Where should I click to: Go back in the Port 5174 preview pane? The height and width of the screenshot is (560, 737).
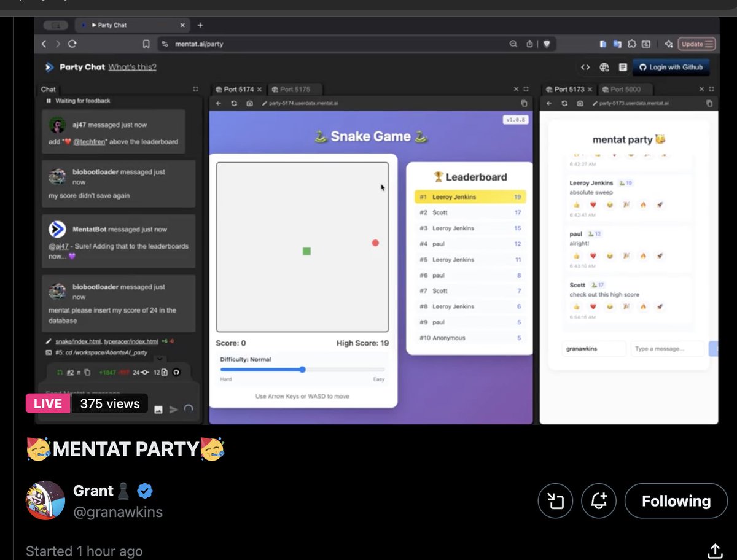tap(219, 103)
